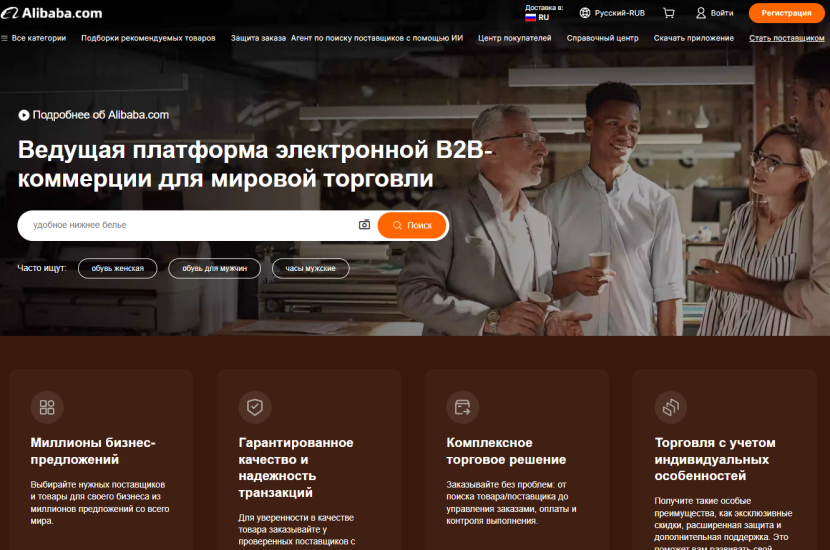Click the Комплексное торговое решение heading

click(x=506, y=451)
